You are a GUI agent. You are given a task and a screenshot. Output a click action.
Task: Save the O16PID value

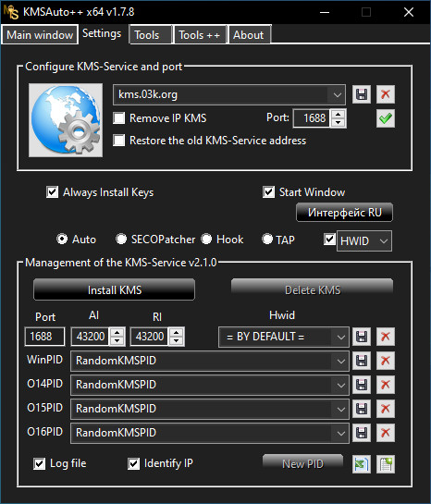pyautogui.click(x=362, y=433)
